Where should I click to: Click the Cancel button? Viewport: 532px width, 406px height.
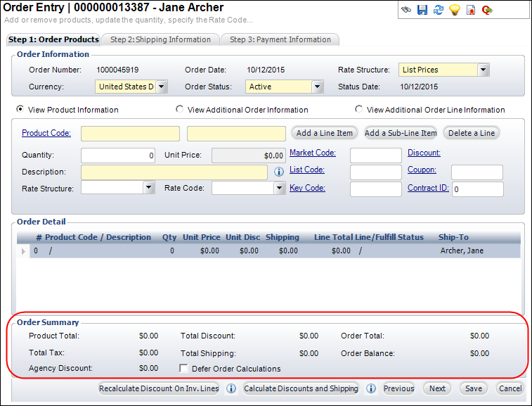(x=510, y=388)
